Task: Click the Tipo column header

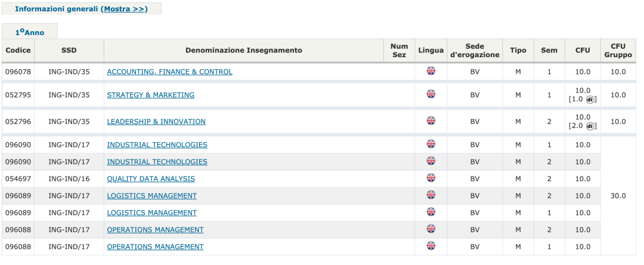Action: pyautogui.click(x=518, y=51)
